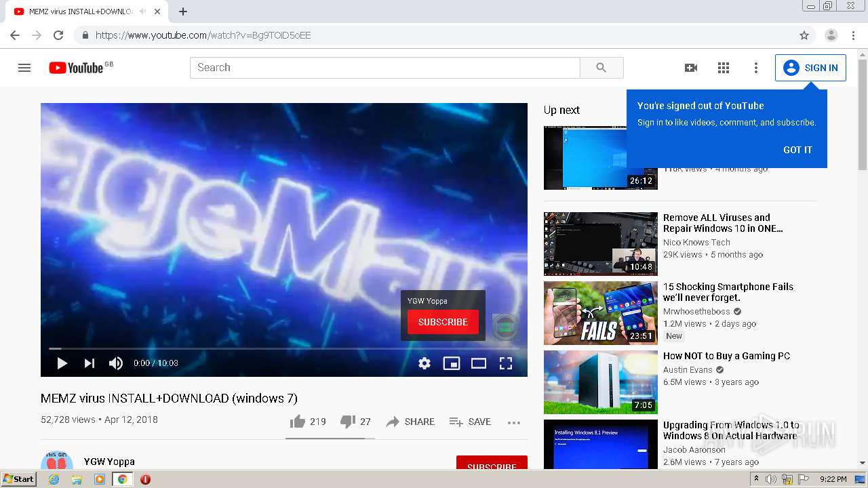Image resolution: width=868 pixels, height=488 pixels.
Task: Go forward in the browser
Action: pos(37,35)
